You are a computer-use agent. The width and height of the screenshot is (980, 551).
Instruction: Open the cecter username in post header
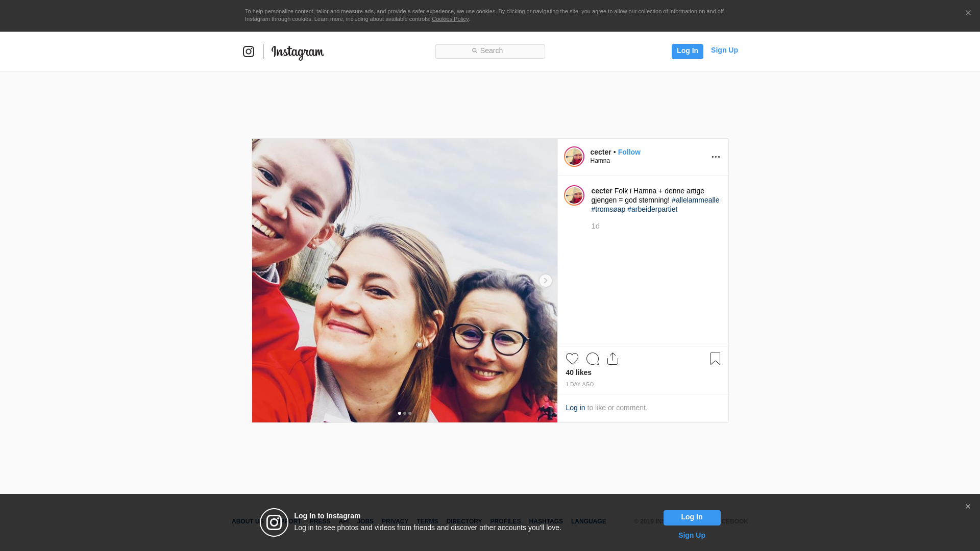click(x=601, y=152)
